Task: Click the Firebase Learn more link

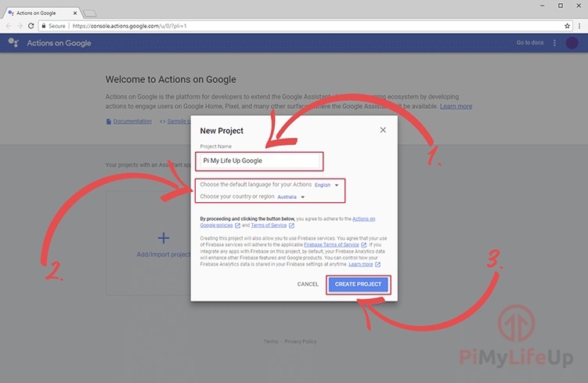Action: 360,265
